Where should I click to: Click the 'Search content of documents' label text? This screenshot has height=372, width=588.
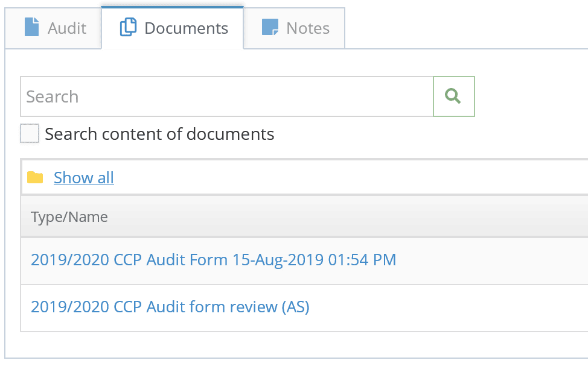159,134
